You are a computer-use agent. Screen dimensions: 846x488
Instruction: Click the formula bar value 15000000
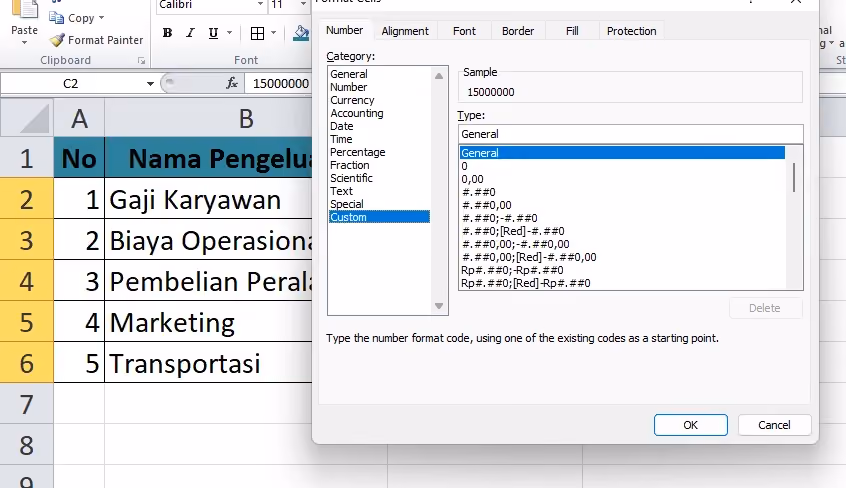tap(281, 84)
